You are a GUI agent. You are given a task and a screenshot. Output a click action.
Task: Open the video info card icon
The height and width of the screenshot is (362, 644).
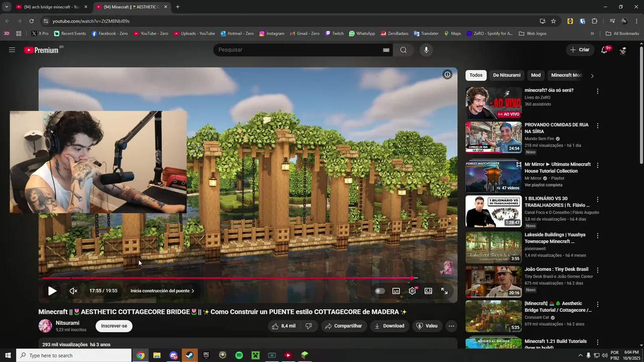tap(447, 74)
